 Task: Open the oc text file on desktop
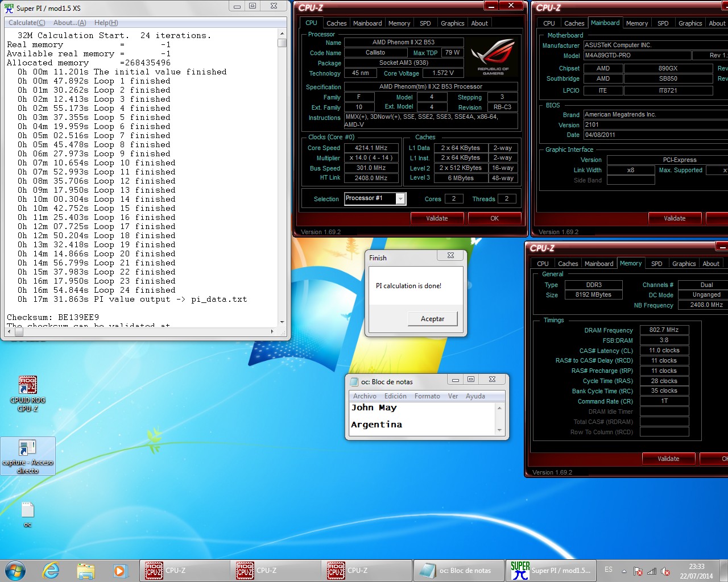pyautogui.click(x=27, y=514)
